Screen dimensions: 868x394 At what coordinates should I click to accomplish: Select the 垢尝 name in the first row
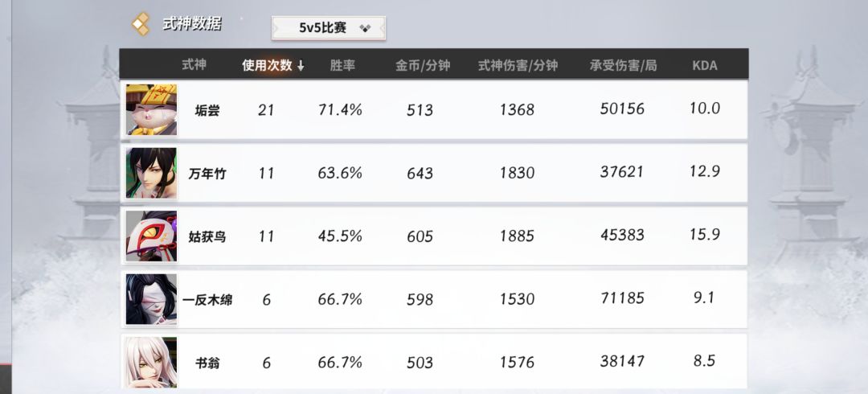point(207,110)
